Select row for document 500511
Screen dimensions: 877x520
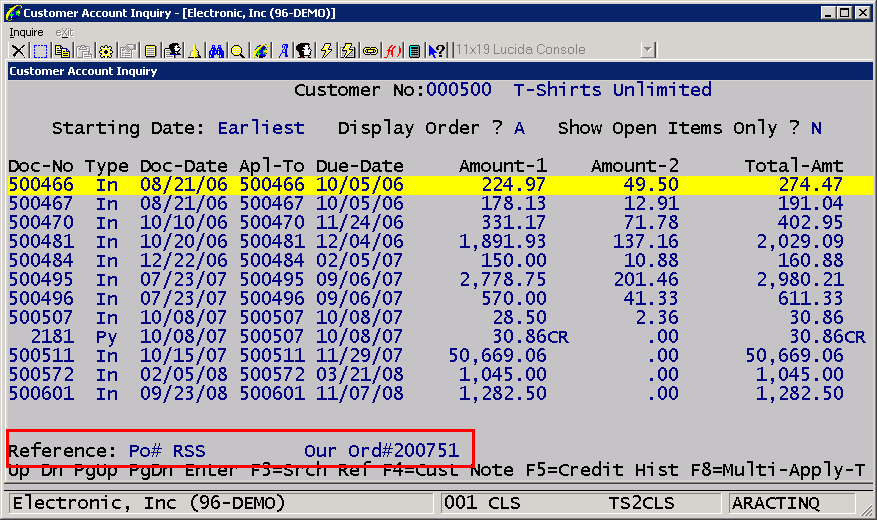(440, 356)
